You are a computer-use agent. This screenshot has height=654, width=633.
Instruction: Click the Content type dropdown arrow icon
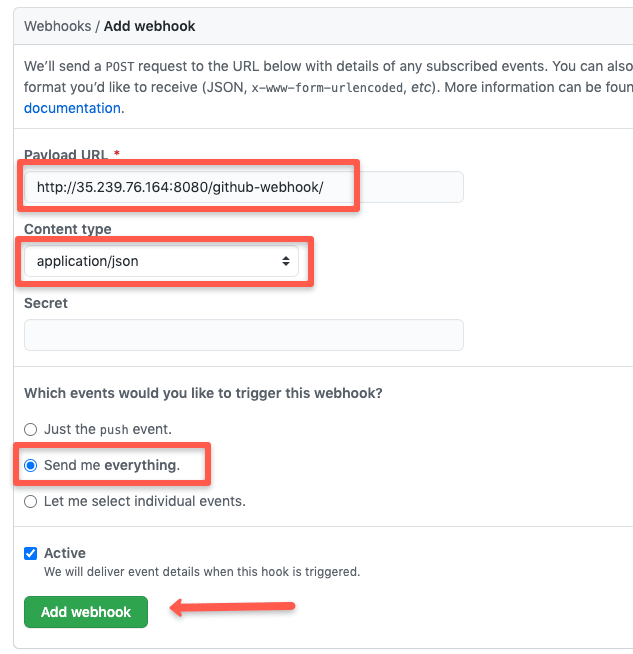tap(286, 261)
